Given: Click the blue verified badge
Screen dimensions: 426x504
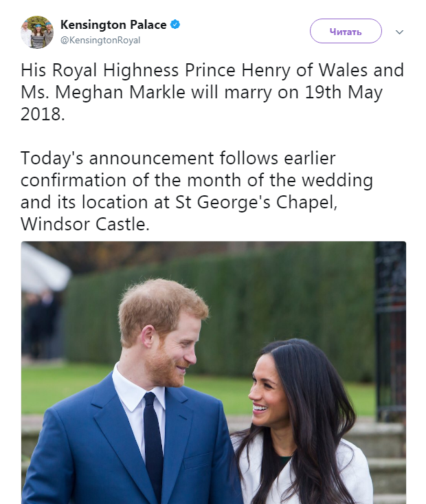Looking at the screenshot, I should point(176,25).
